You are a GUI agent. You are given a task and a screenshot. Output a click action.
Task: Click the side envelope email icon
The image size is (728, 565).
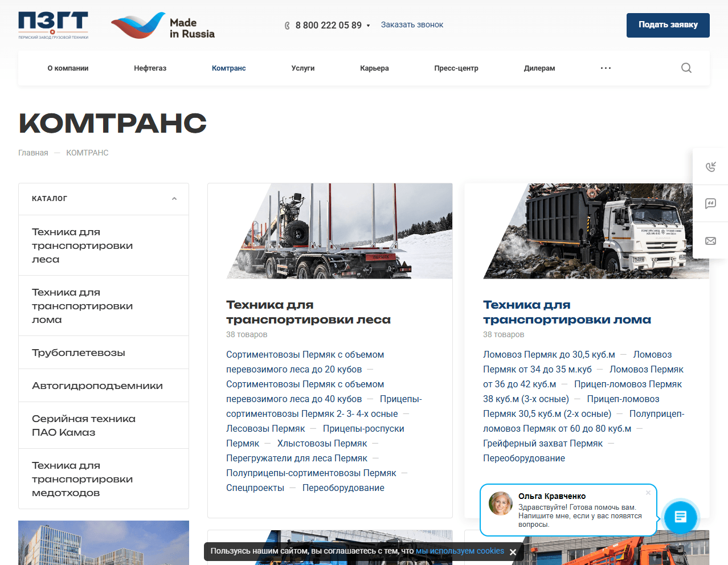click(x=710, y=241)
